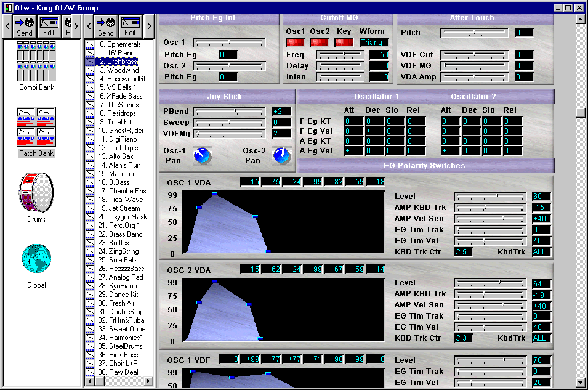
Task: Click the OSC 1 VDA envelope graph peak handle
Action: point(214,194)
